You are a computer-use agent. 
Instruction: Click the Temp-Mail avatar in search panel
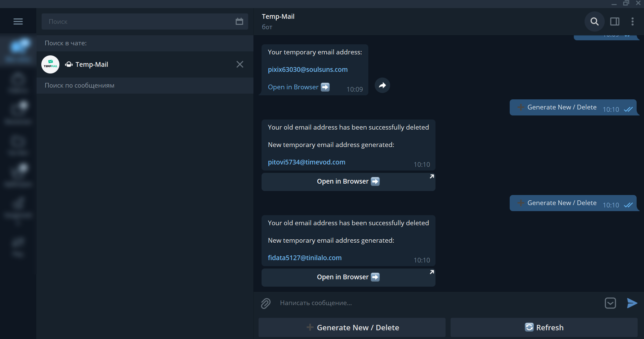click(50, 64)
